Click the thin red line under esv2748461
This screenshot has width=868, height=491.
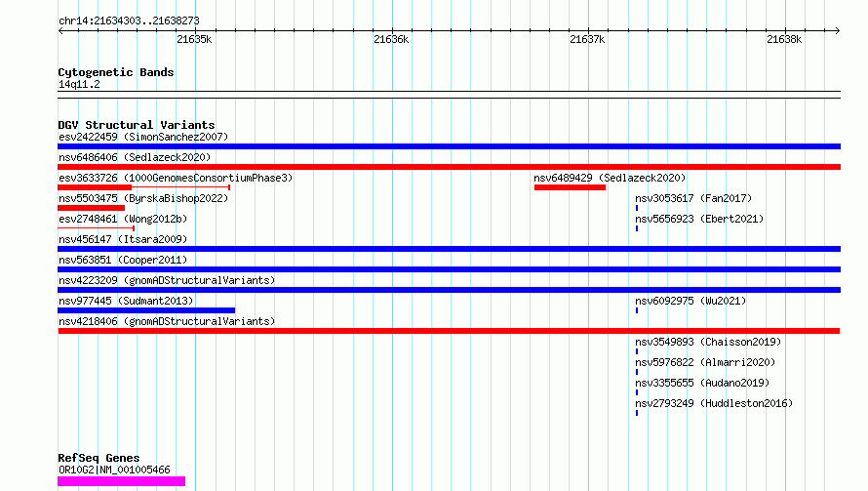97,228
